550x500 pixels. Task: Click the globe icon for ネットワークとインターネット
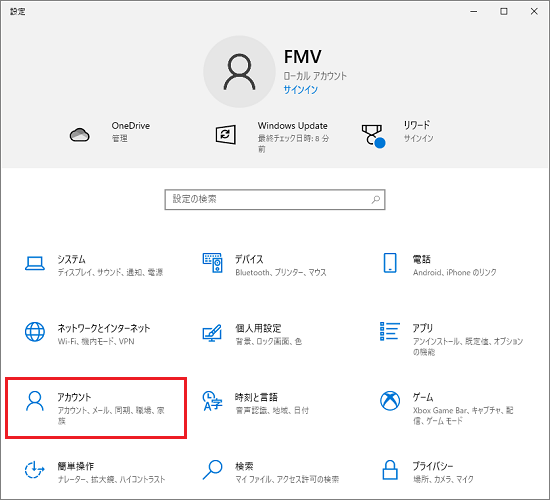(35, 332)
